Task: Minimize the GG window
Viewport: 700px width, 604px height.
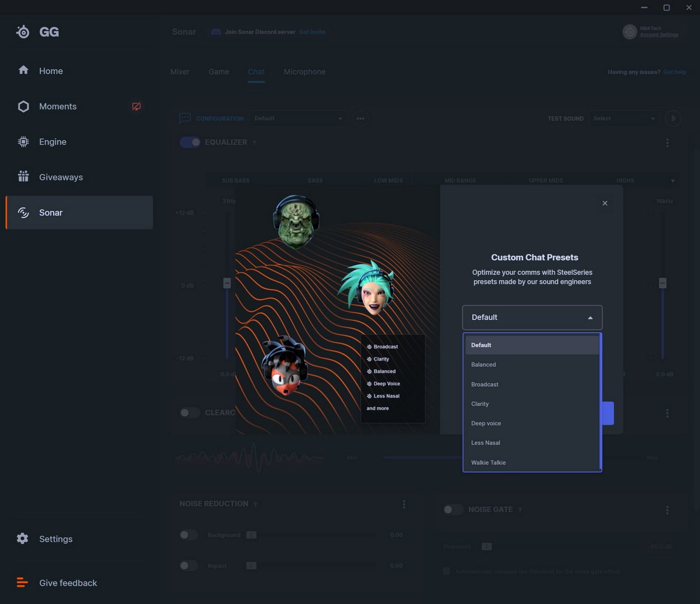Action: 644,8
